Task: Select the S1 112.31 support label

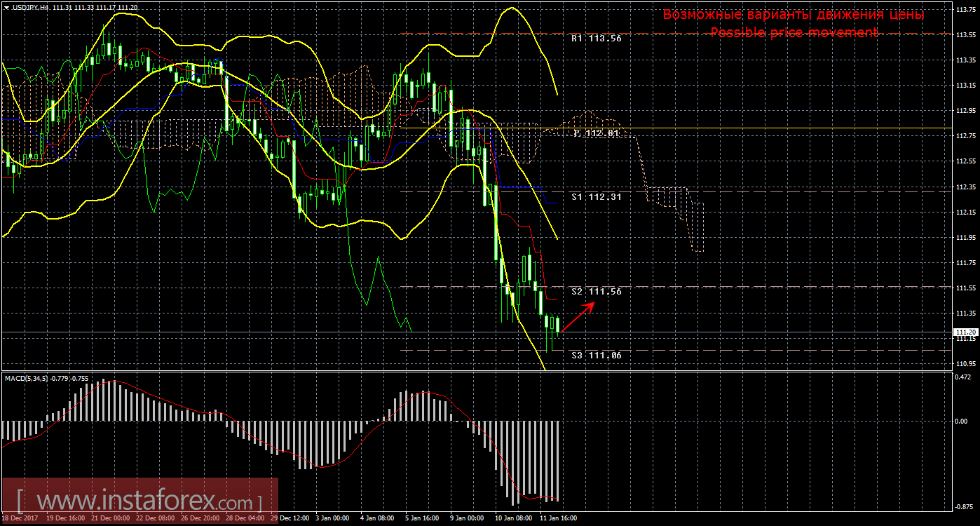Action: coord(596,197)
